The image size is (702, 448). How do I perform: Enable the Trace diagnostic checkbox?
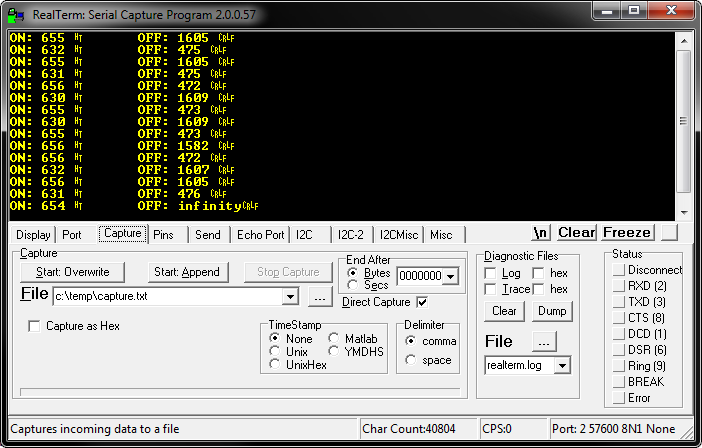[x=491, y=290]
